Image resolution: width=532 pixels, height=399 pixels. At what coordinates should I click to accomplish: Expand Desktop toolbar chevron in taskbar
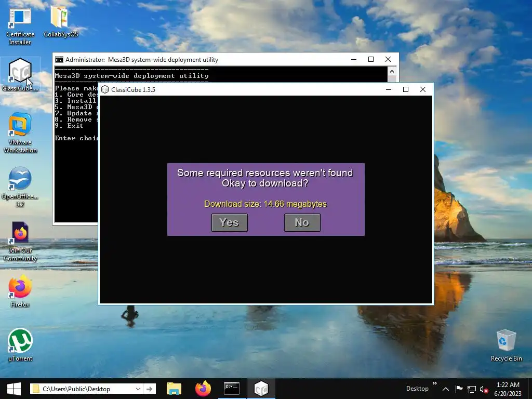435,383
